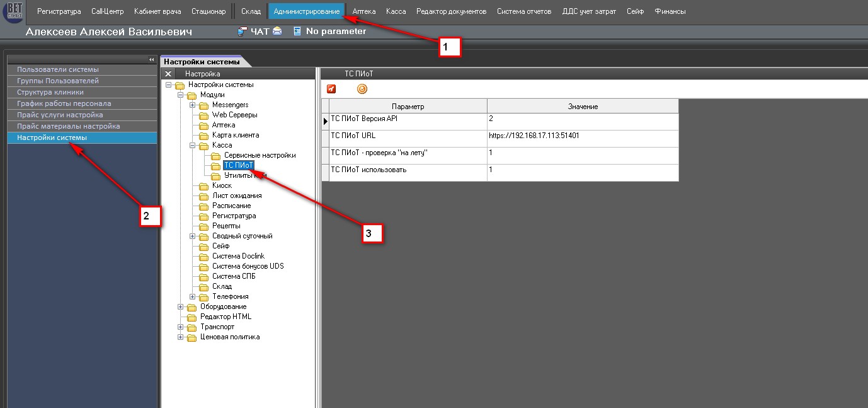The image size is (868, 408).
Task: Expand the Messengers tree node
Action: pos(193,105)
